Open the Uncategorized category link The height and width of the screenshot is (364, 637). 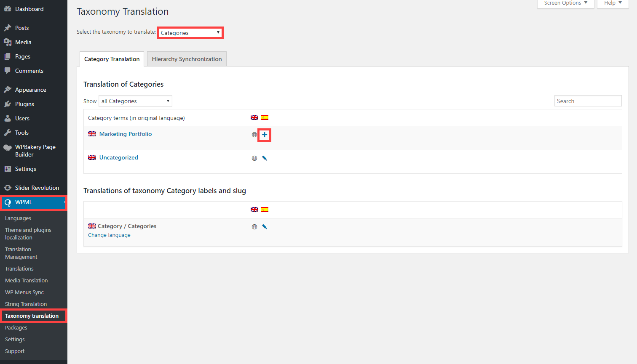(x=119, y=157)
